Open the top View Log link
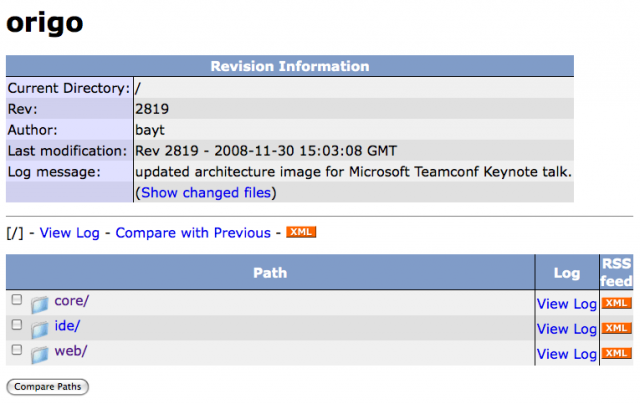Image resolution: width=640 pixels, height=404 pixels. [69, 233]
